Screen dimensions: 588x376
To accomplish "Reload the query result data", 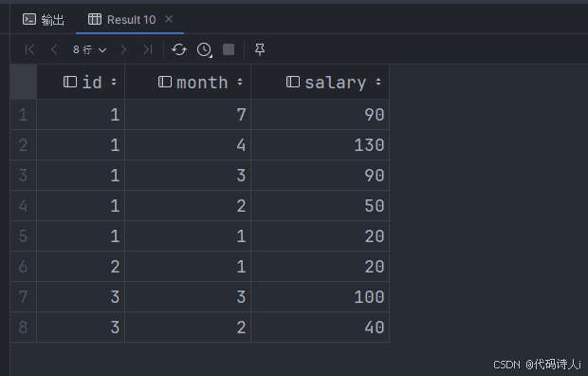I will pyautogui.click(x=179, y=49).
